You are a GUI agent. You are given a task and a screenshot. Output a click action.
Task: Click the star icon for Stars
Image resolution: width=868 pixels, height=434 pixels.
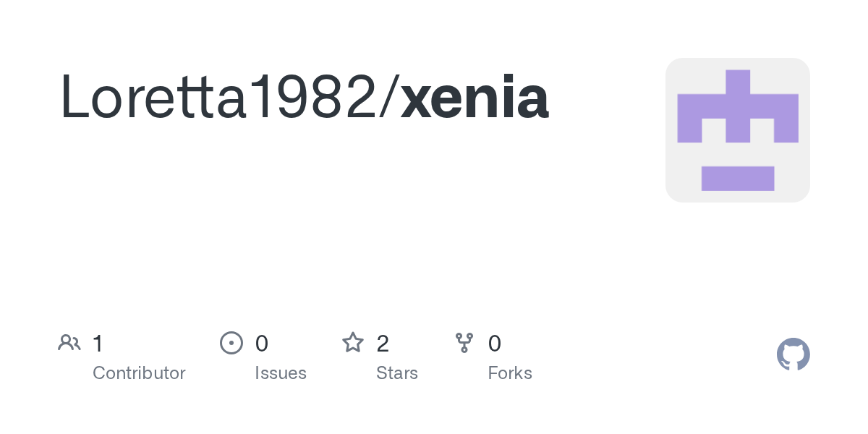pos(353,343)
